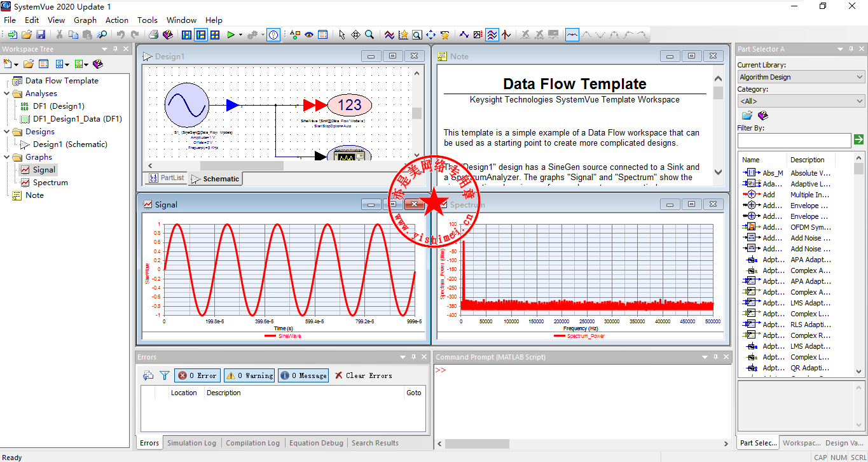Image resolution: width=868 pixels, height=462 pixels.
Task: Click the blue-red wave series icon
Action: point(389,35)
